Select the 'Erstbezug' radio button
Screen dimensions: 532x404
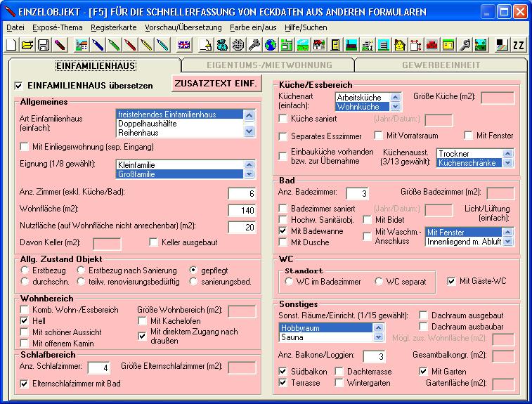click(x=25, y=270)
